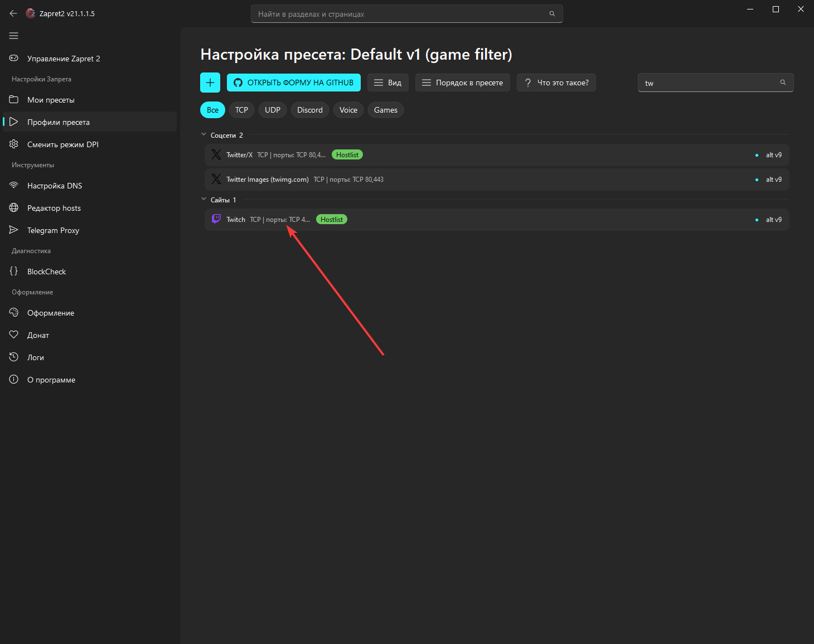Click the play icon beside Профили пресета
The width and height of the screenshot is (814, 644).
tap(14, 122)
